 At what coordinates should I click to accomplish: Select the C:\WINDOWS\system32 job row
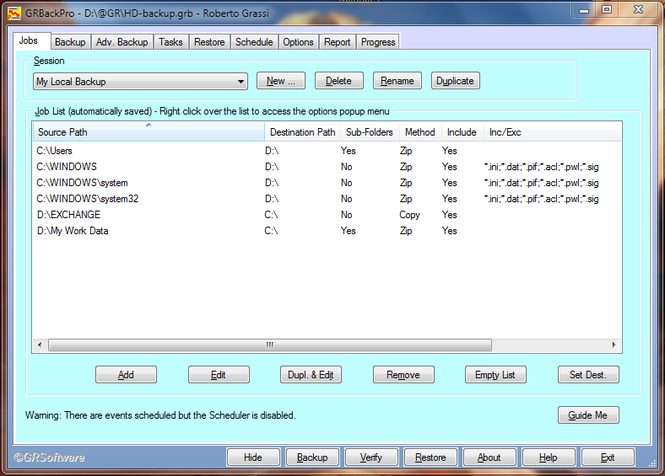[x=327, y=199]
